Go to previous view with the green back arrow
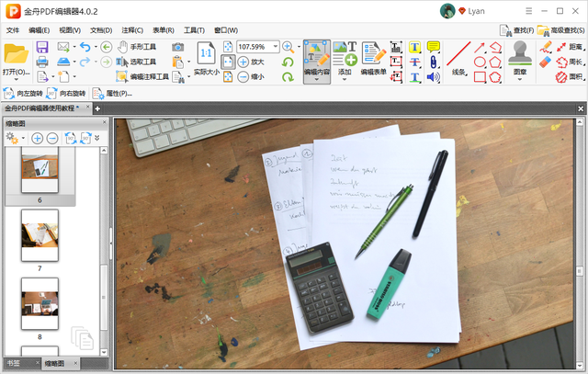 pyautogui.click(x=107, y=47)
